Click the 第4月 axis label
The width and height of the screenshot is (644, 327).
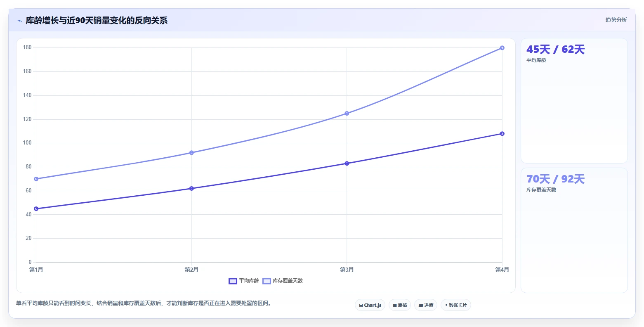point(502,270)
